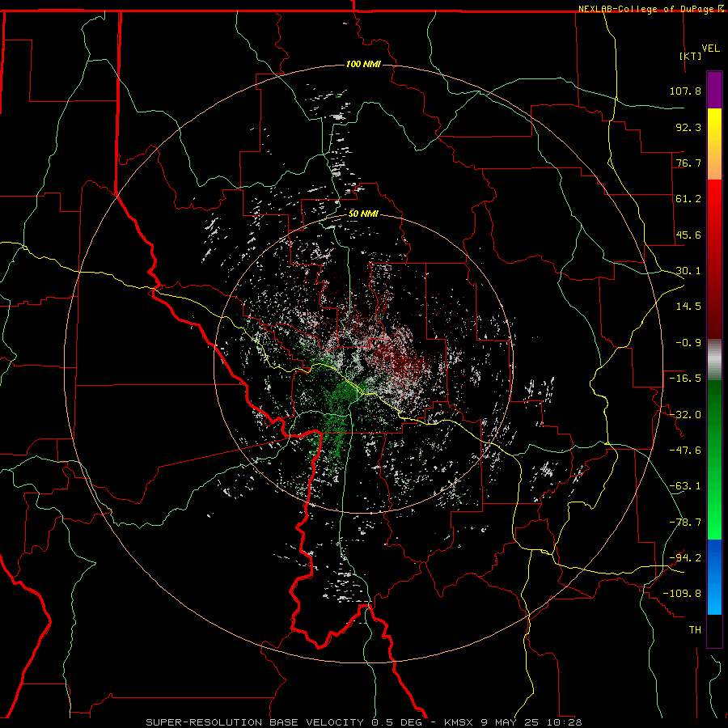This screenshot has height=728, width=728.
Task: Click the VEL legend title
Action: pyautogui.click(x=710, y=48)
